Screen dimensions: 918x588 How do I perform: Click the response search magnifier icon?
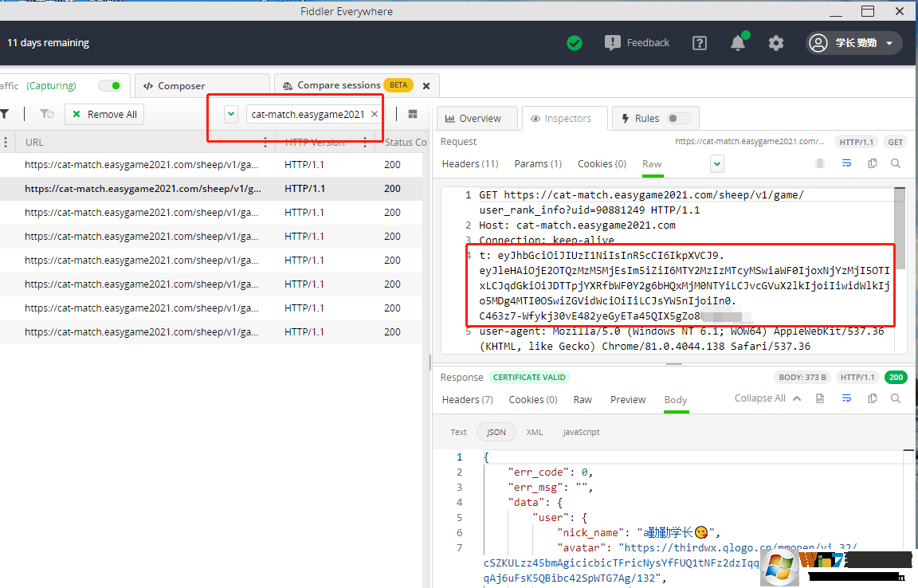click(896, 398)
